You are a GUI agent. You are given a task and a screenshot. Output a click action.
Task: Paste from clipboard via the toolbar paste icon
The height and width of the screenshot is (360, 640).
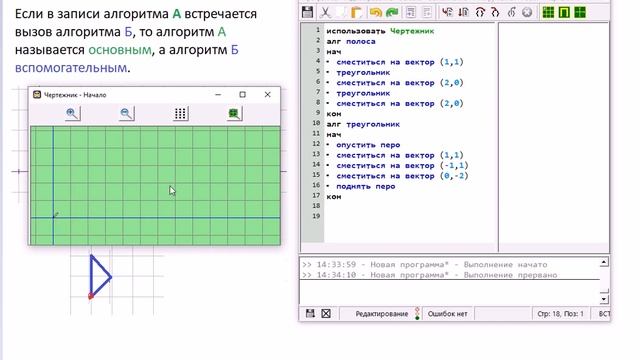click(357, 12)
